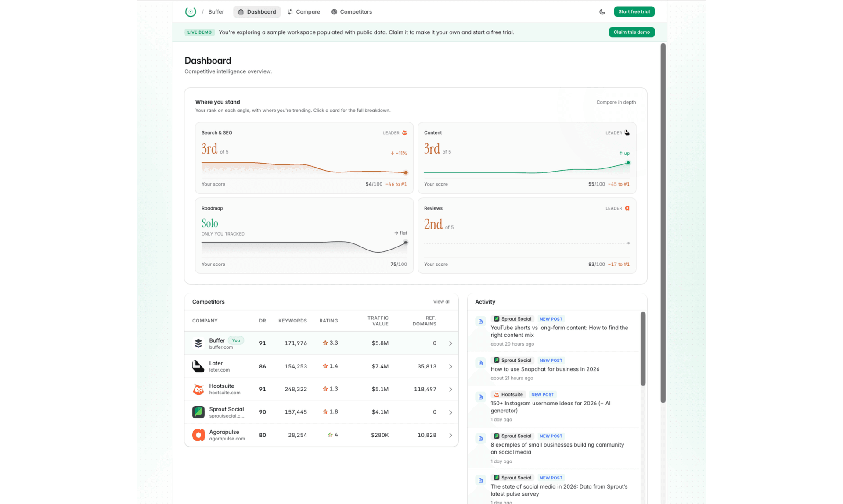Viewport: 843px width, 504px height.
Task: Open the Reviews rank card
Action: 527,236
